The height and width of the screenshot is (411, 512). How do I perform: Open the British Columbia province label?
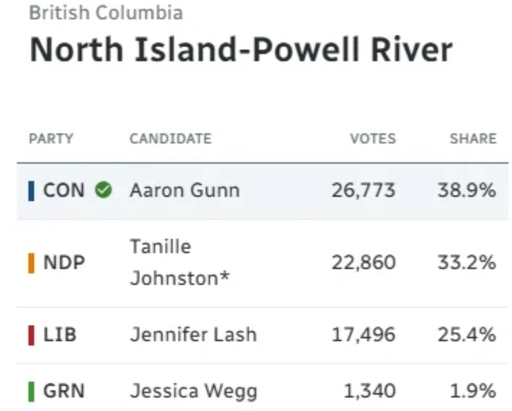pyautogui.click(x=106, y=13)
